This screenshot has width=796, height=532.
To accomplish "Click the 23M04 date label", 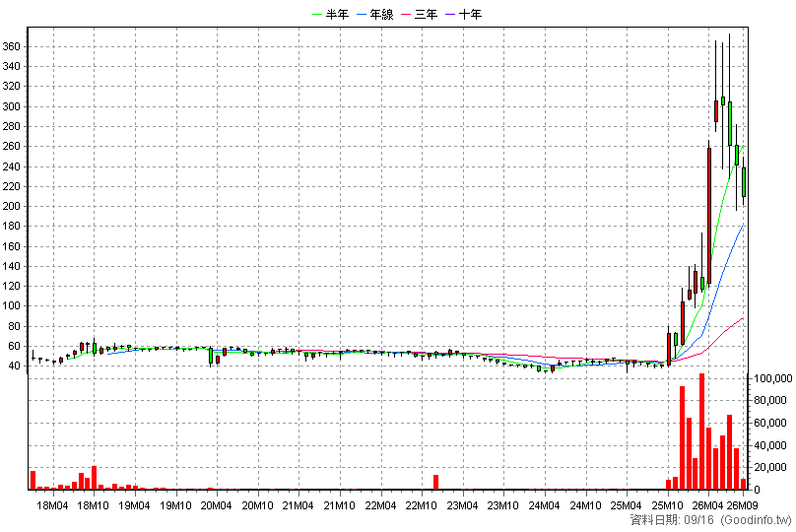I will (x=462, y=505).
